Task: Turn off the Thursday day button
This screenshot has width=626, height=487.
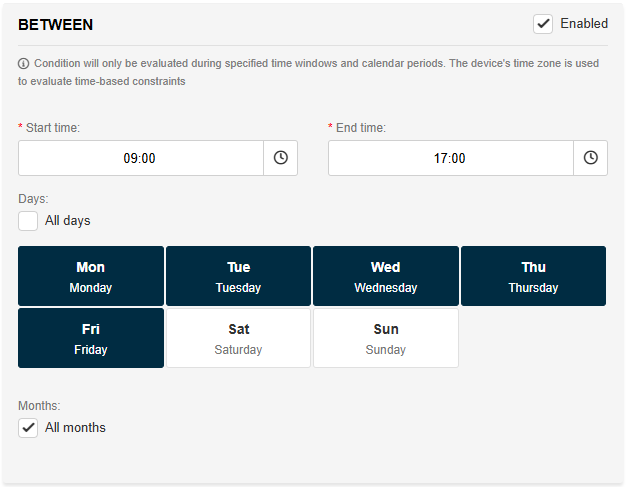Action: point(533,276)
